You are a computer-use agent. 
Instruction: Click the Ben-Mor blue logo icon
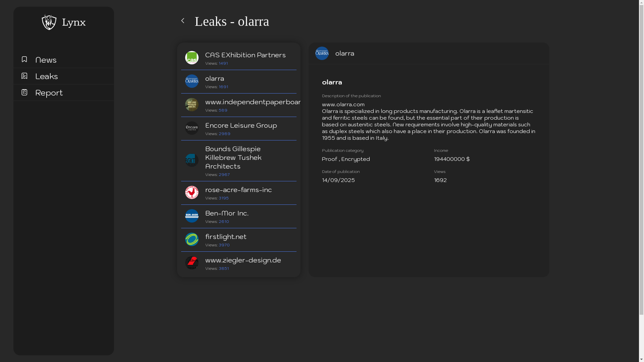click(192, 216)
